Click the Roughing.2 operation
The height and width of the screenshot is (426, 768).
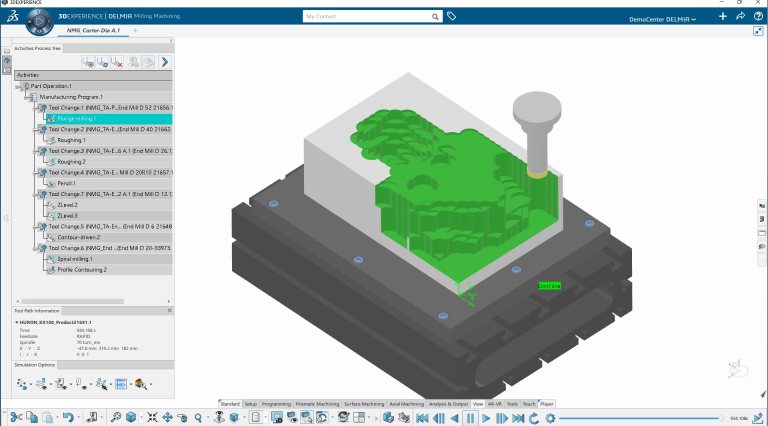(72, 161)
